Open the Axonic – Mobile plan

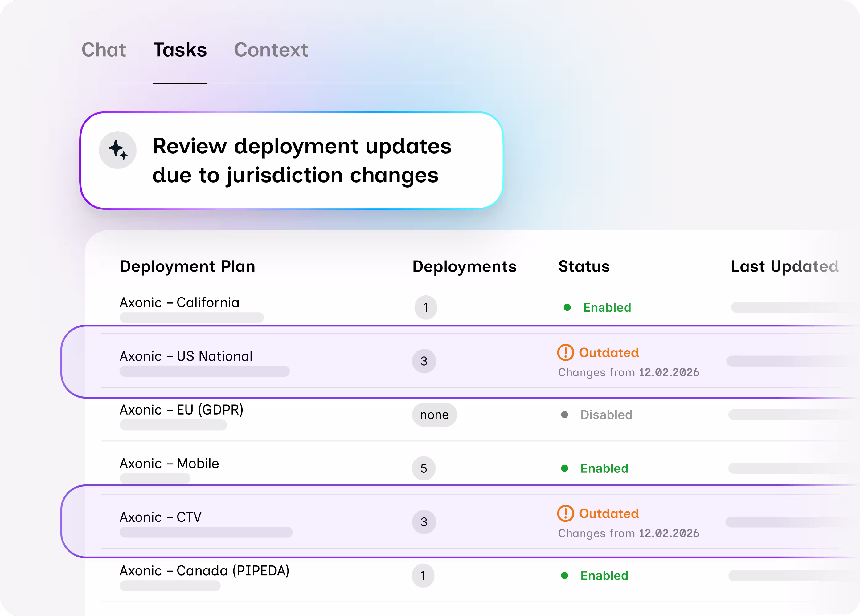[169, 464]
